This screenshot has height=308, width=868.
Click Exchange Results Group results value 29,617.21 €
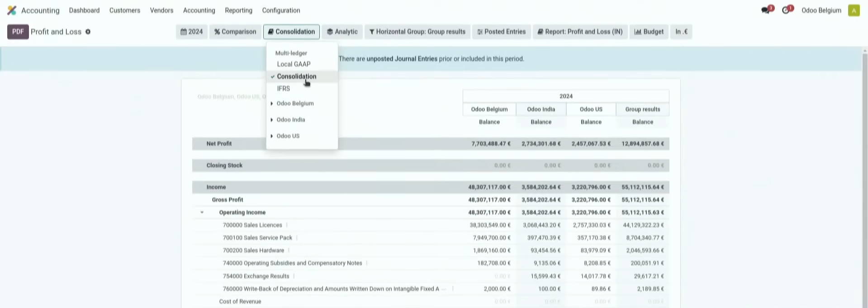pos(649,276)
